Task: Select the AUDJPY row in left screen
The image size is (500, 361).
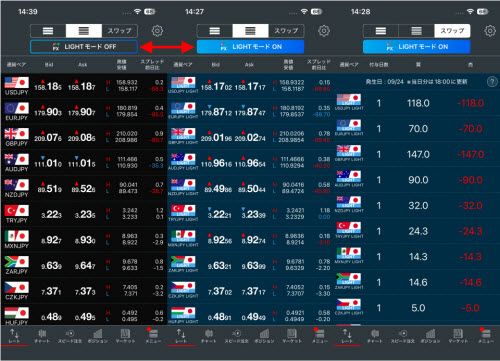Action: [x=84, y=163]
